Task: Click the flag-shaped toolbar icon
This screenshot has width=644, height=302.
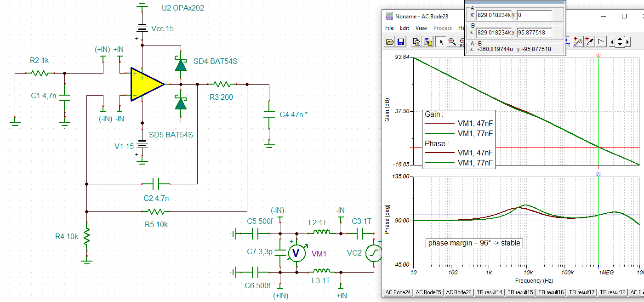Action: pos(601,42)
